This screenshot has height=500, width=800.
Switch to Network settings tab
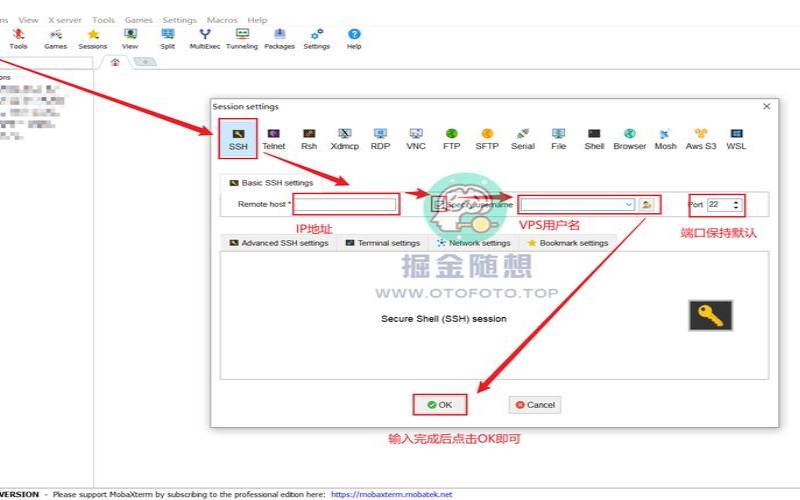click(x=473, y=243)
